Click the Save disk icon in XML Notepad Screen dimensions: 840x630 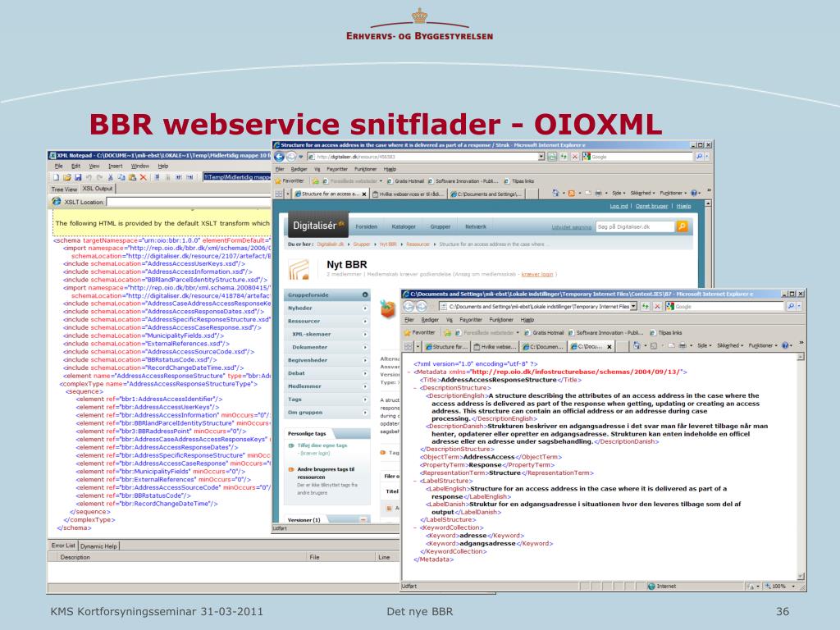click(x=78, y=177)
